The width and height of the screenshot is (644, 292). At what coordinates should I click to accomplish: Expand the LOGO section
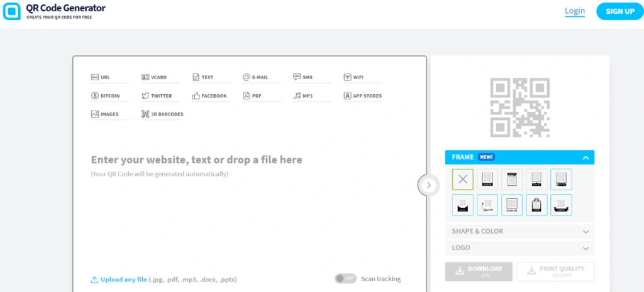[x=519, y=248]
